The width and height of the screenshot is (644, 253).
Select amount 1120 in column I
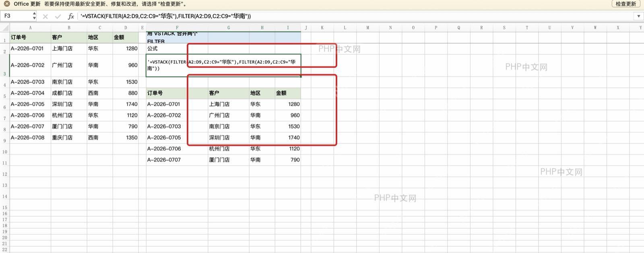[x=288, y=149]
